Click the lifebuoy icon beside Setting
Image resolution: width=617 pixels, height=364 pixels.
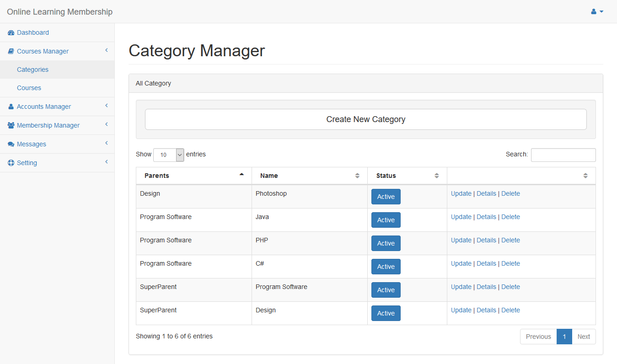click(x=11, y=163)
